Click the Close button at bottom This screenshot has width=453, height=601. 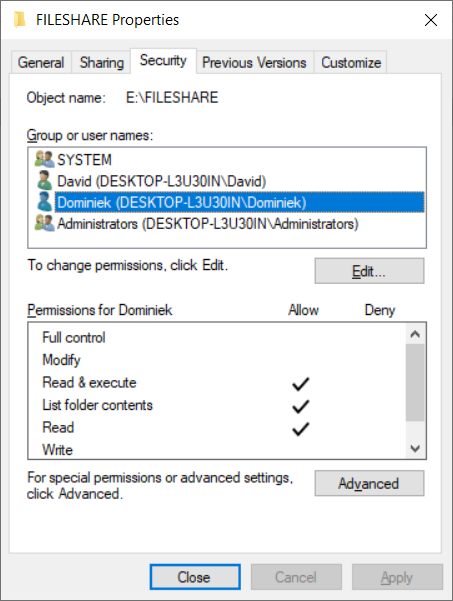(x=195, y=577)
